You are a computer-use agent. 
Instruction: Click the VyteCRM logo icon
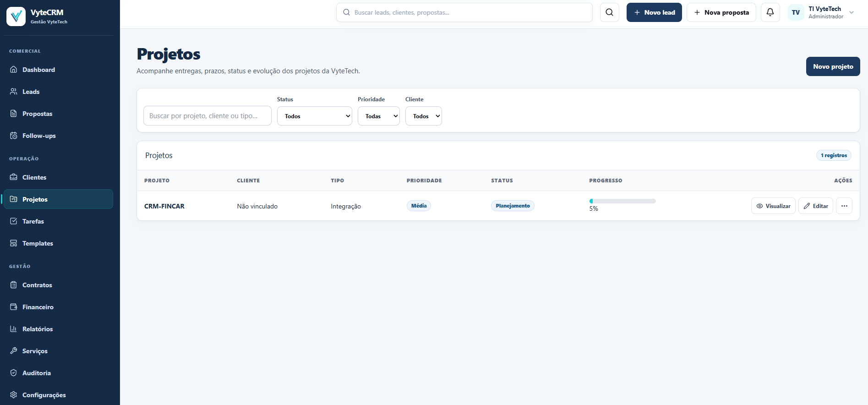16,16
